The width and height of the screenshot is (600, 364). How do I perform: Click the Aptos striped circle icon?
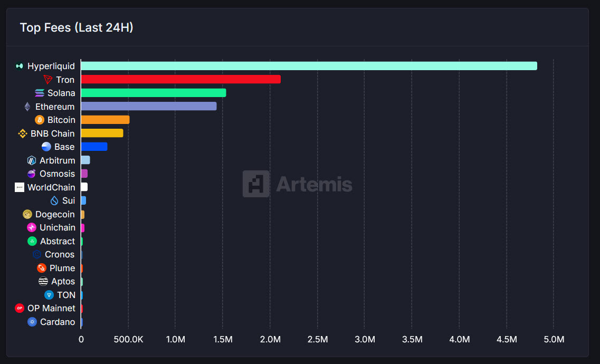point(43,281)
